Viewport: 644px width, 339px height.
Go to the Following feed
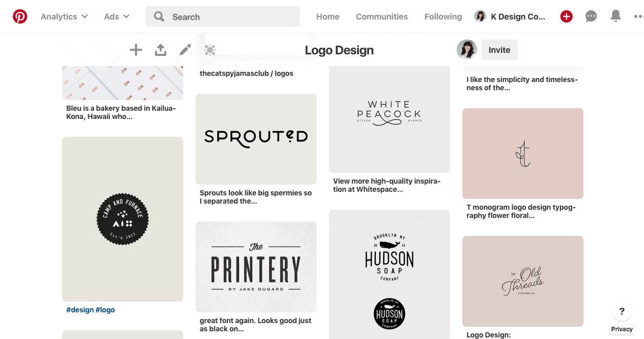coord(443,16)
